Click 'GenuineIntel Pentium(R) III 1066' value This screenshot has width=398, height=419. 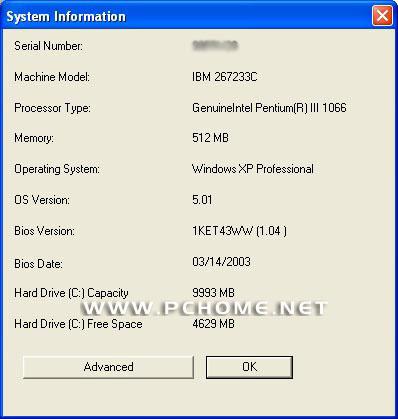269,108
